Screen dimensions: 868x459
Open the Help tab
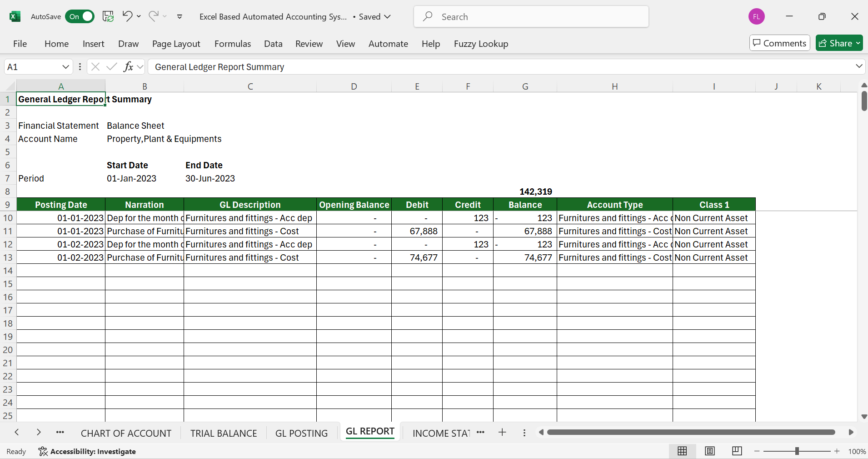(431, 44)
